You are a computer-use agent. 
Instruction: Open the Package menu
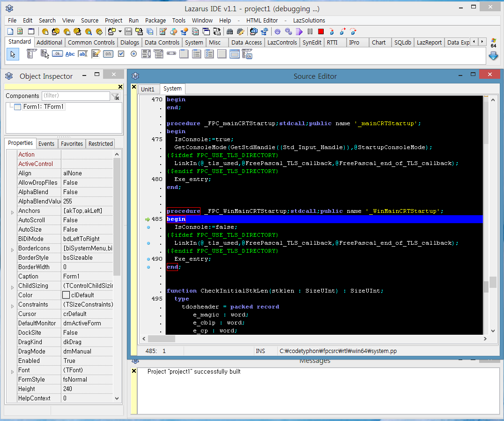(155, 20)
